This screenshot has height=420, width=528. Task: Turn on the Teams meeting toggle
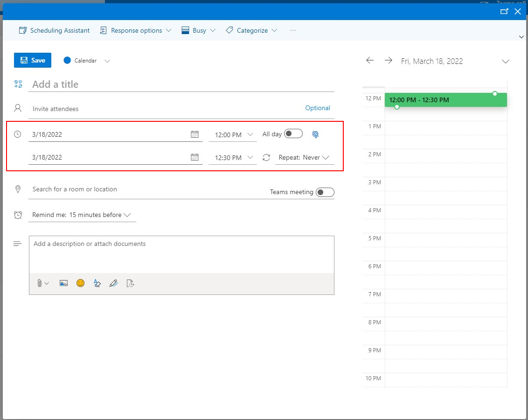click(325, 192)
